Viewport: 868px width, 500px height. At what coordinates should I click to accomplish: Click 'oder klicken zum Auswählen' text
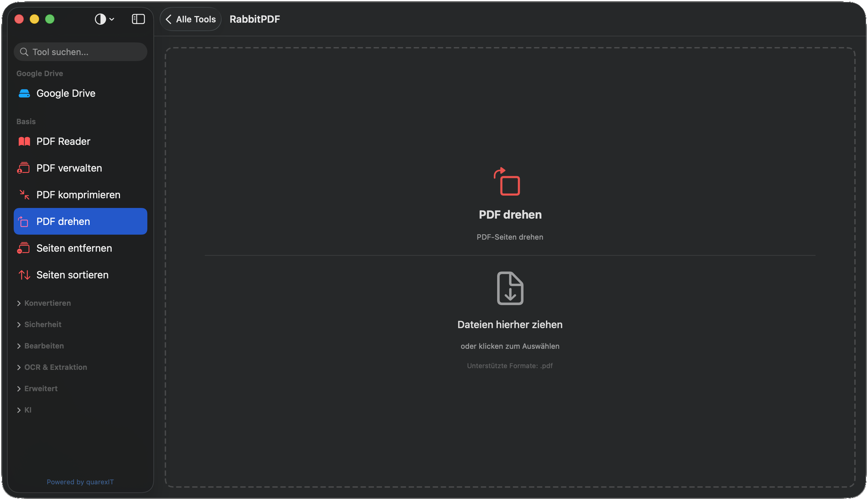click(x=510, y=346)
